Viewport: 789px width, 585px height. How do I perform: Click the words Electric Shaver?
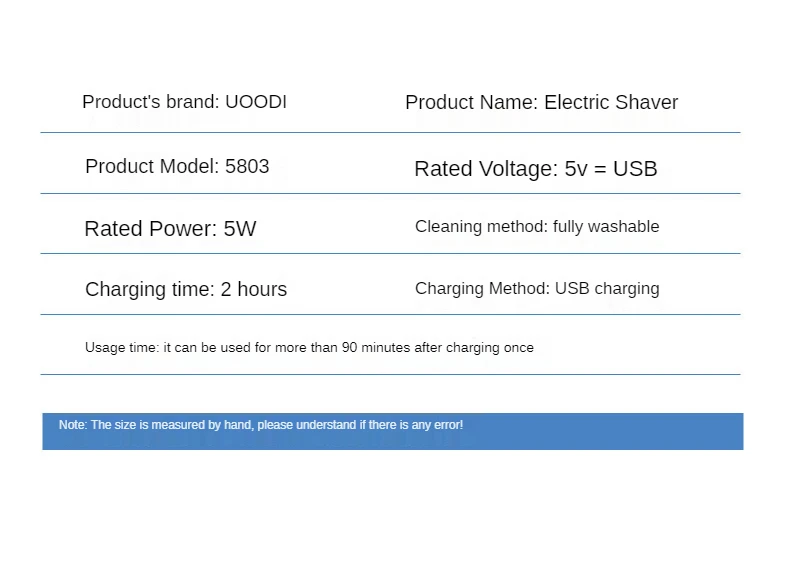(611, 102)
